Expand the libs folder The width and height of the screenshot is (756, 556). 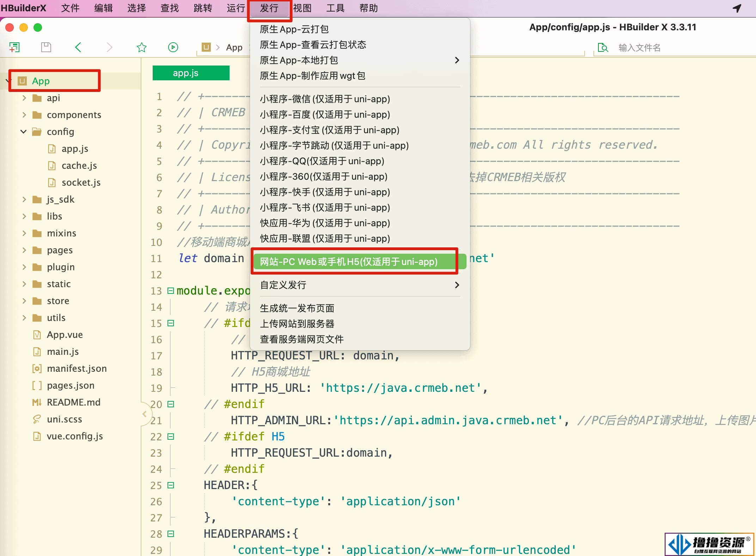24,216
